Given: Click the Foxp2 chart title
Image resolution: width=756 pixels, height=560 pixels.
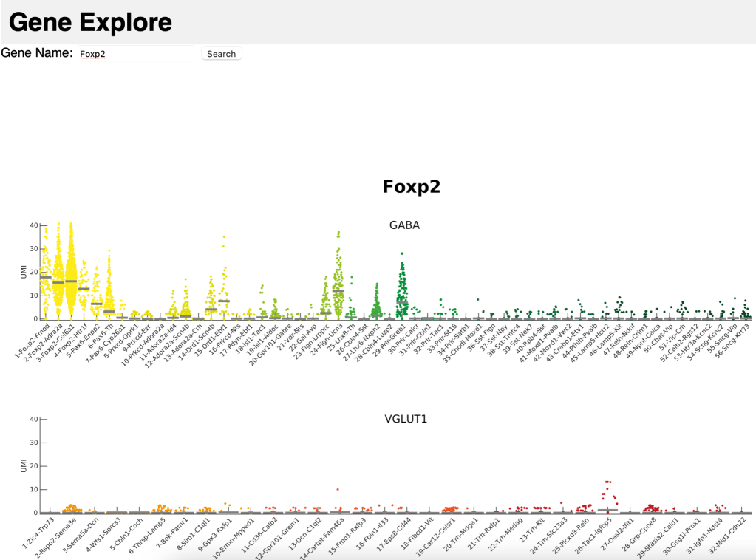Looking at the screenshot, I should pyautogui.click(x=411, y=187).
